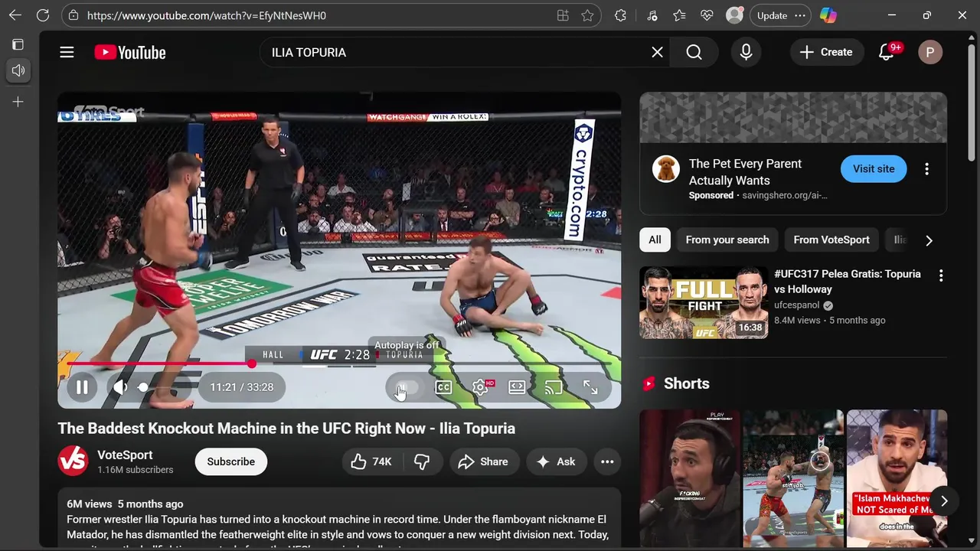The image size is (980, 551).
Task: Open browser extensions puzzle icon
Action: [620, 15]
